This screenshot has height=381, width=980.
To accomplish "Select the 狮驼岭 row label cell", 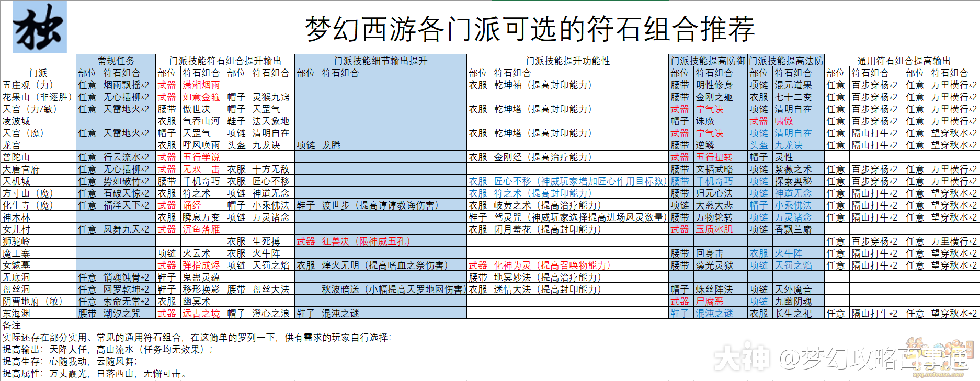I will tap(16, 241).
